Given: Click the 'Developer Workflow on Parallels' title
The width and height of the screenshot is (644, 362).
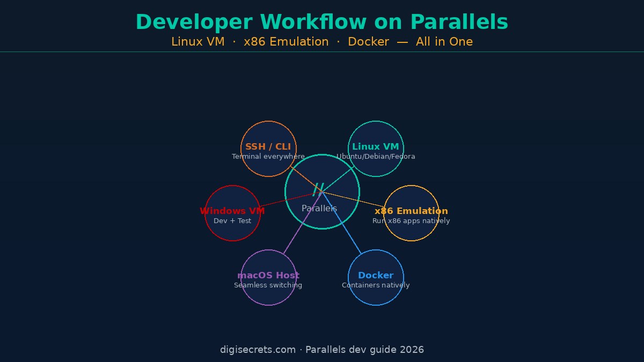Looking at the screenshot, I should tap(322, 23).
